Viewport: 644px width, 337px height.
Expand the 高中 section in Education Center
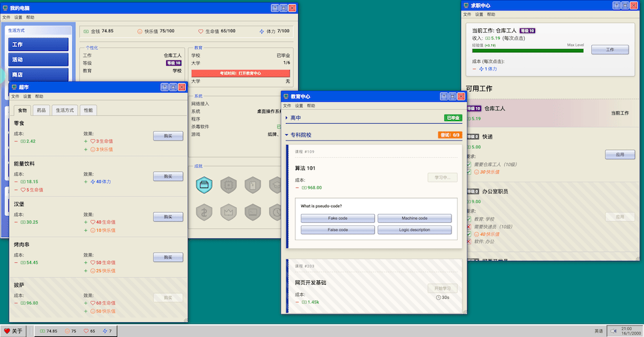coord(287,118)
